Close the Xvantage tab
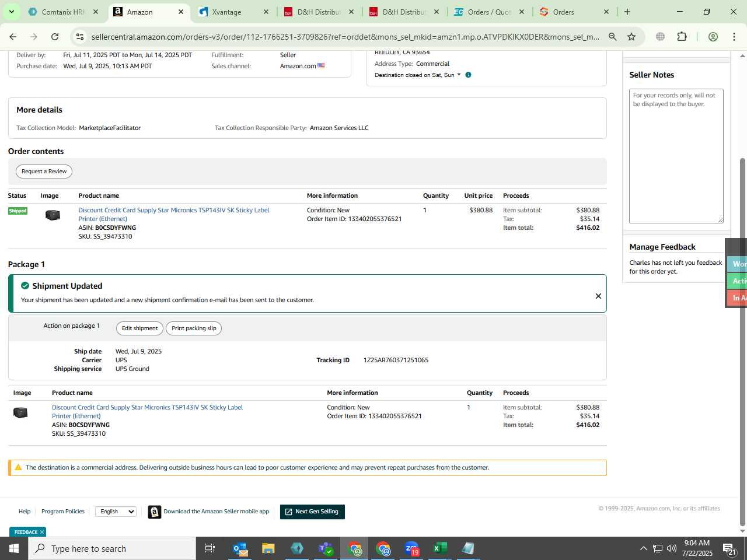Image resolution: width=747 pixels, height=560 pixels. (x=266, y=12)
